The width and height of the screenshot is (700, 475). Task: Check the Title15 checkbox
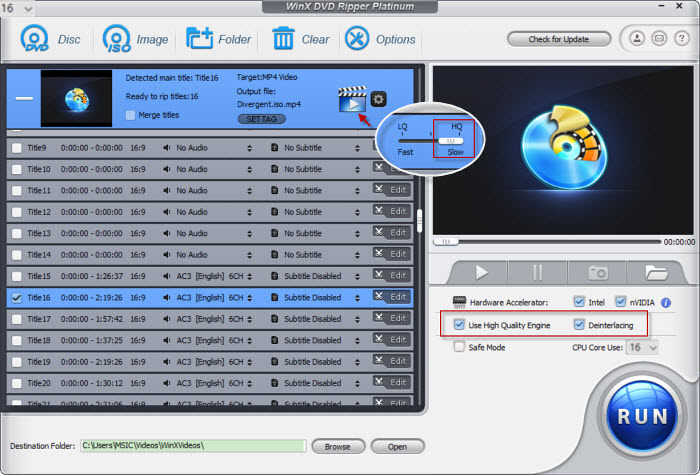17,276
